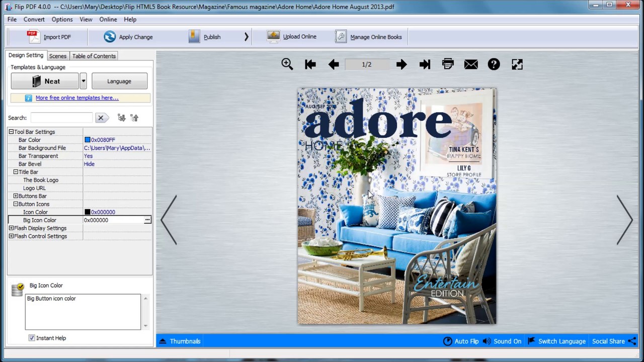Collapse the Title Bar group
The width and height of the screenshot is (644, 362).
pos(16,172)
